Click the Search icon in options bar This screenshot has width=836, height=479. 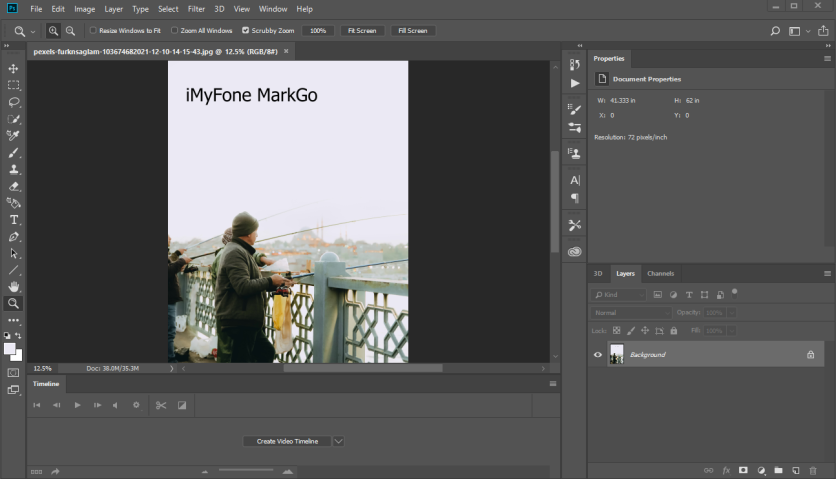(775, 31)
